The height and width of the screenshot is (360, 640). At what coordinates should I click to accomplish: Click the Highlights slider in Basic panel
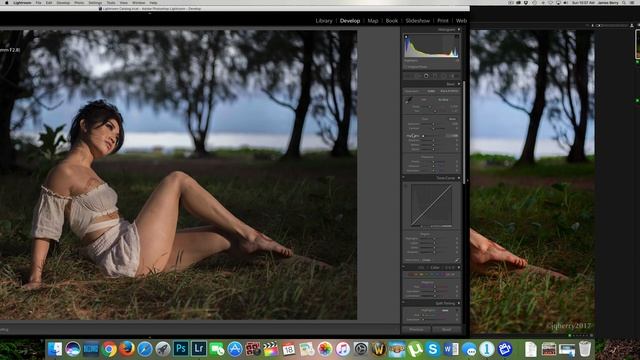[433, 136]
